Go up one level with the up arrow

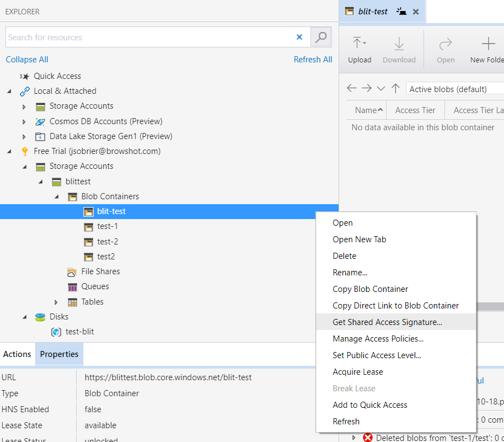395,88
